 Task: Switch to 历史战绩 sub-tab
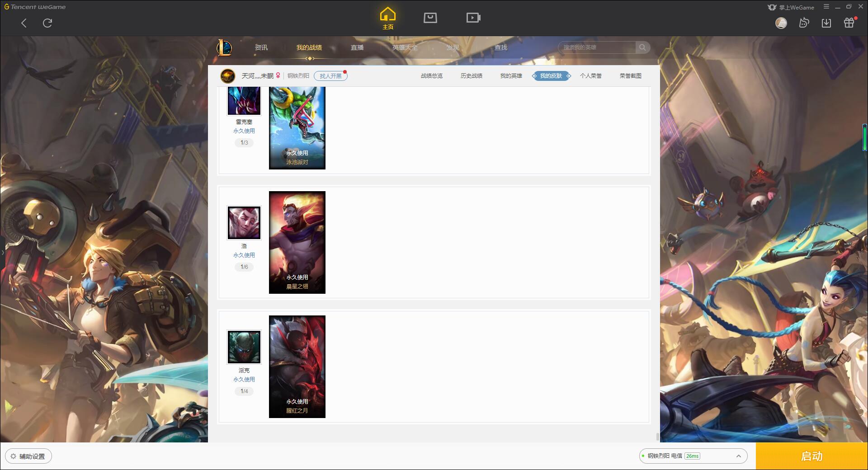(472, 76)
